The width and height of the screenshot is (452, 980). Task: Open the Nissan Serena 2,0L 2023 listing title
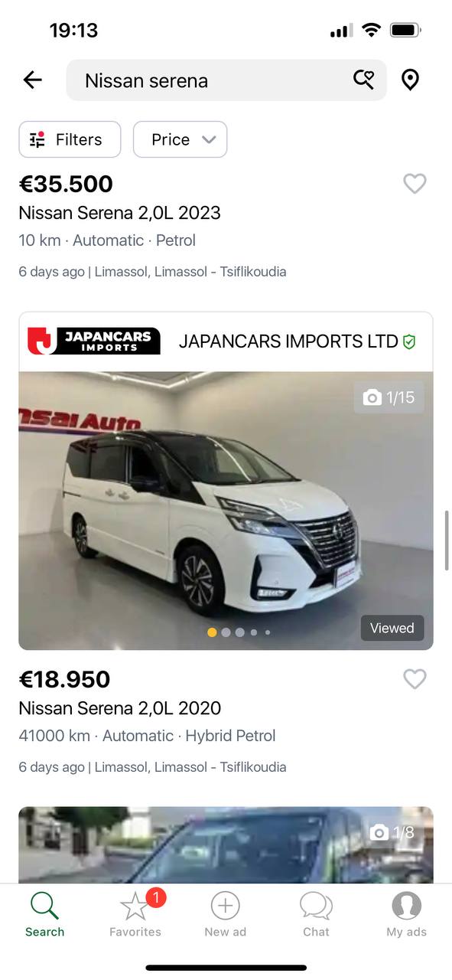(120, 213)
